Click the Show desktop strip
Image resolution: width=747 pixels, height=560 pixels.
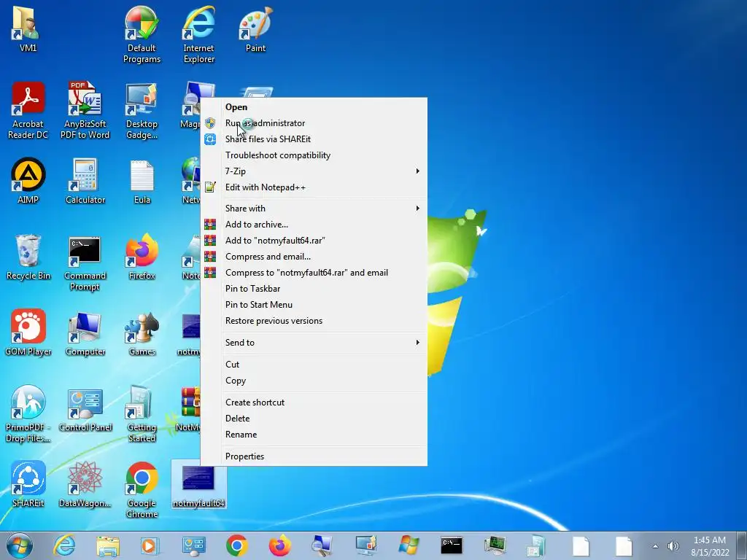point(742,545)
